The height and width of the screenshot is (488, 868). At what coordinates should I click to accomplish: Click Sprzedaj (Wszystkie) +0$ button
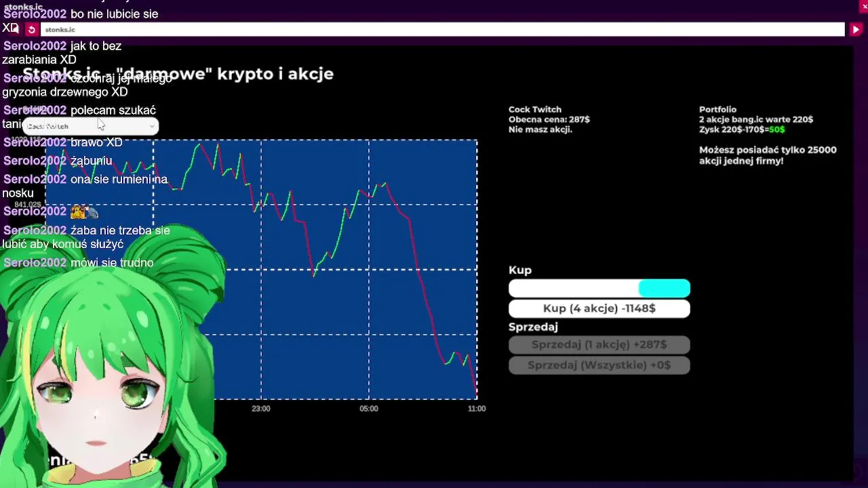(599, 365)
